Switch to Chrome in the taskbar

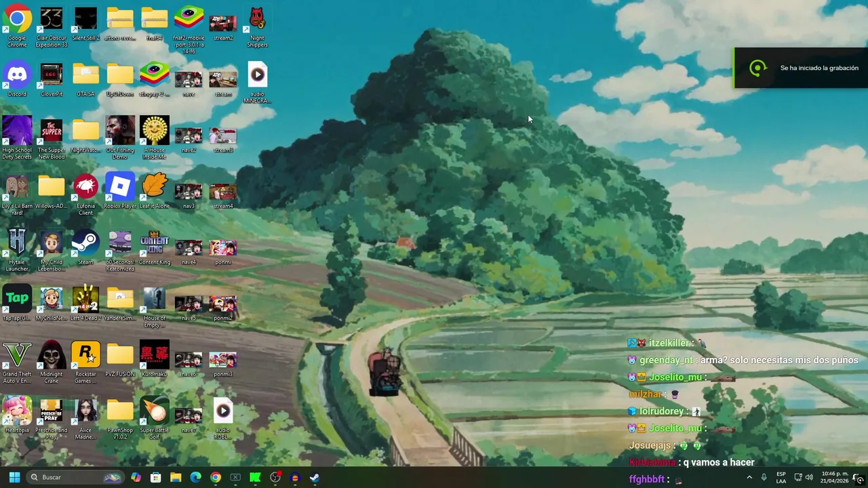(216, 477)
